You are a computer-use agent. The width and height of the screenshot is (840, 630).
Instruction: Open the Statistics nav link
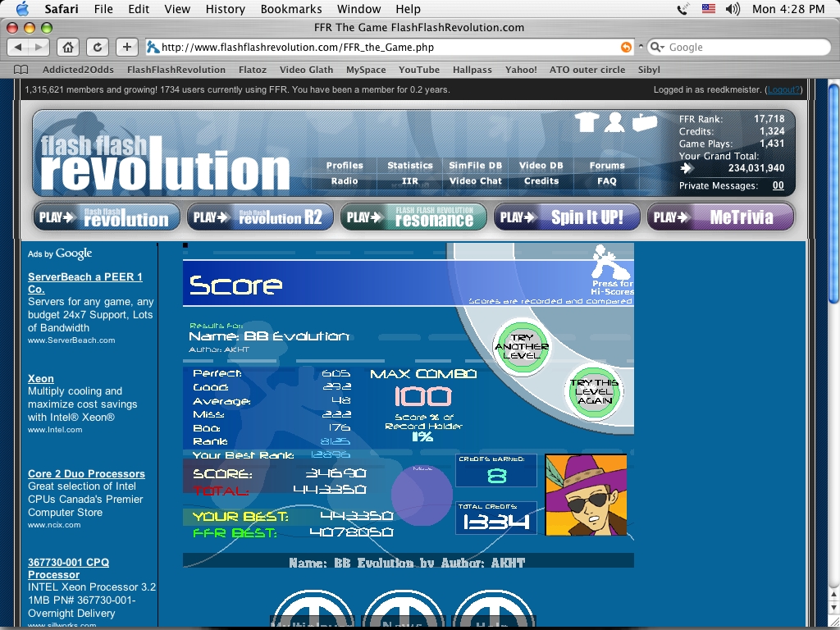point(410,166)
